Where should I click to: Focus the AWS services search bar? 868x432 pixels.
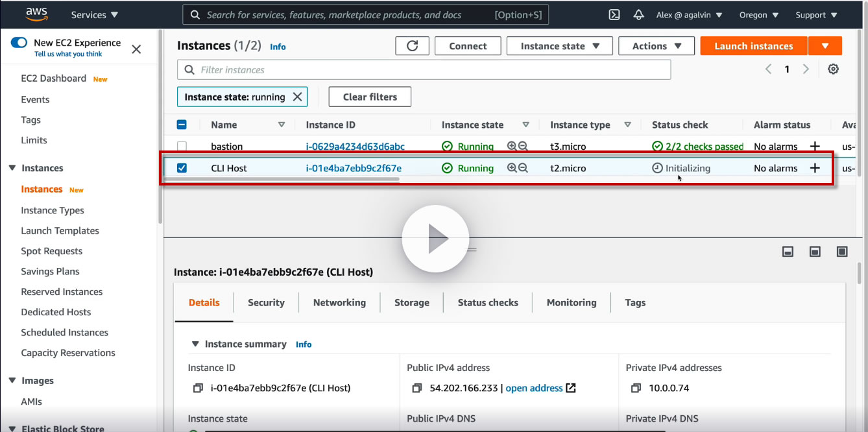[x=366, y=15]
